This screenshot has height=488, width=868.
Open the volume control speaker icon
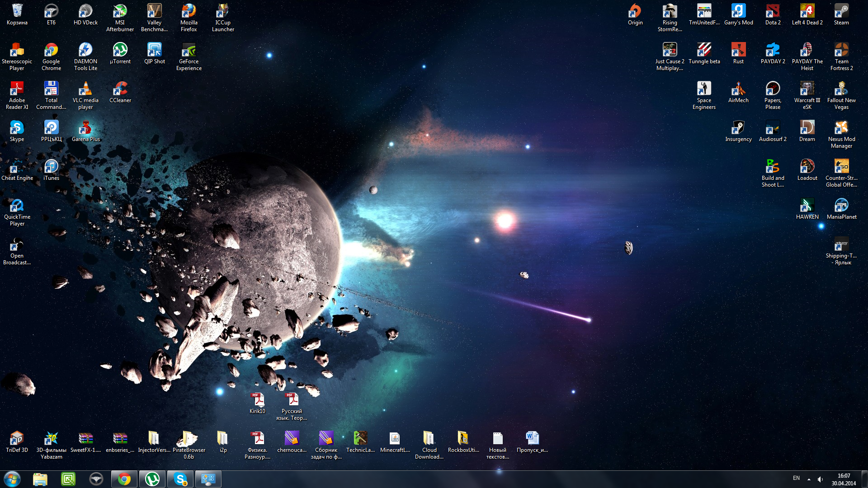[x=820, y=479]
